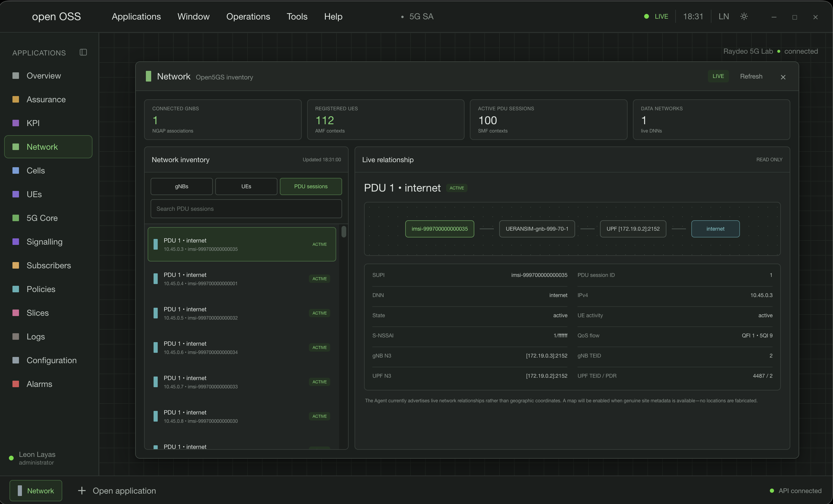Click the Signalling purple square icon

click(15, 241)
